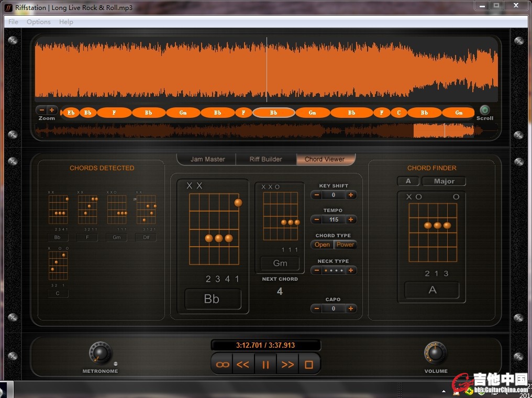
Task: Click the Eb chord marker in the timeline
Action: (71, 113)
